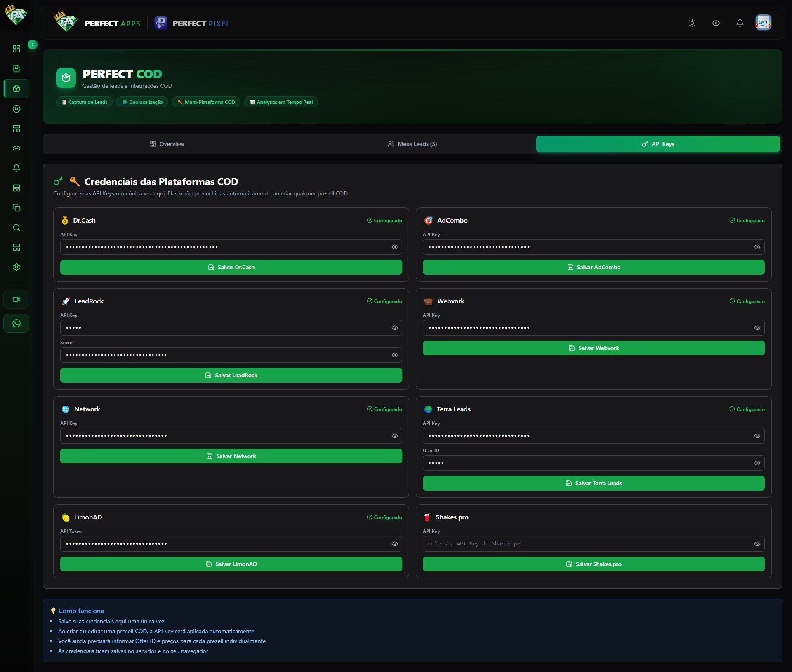The image size is (792, 672).
Task: Reveal the AdCombo API Key
Action: (757, 247)
